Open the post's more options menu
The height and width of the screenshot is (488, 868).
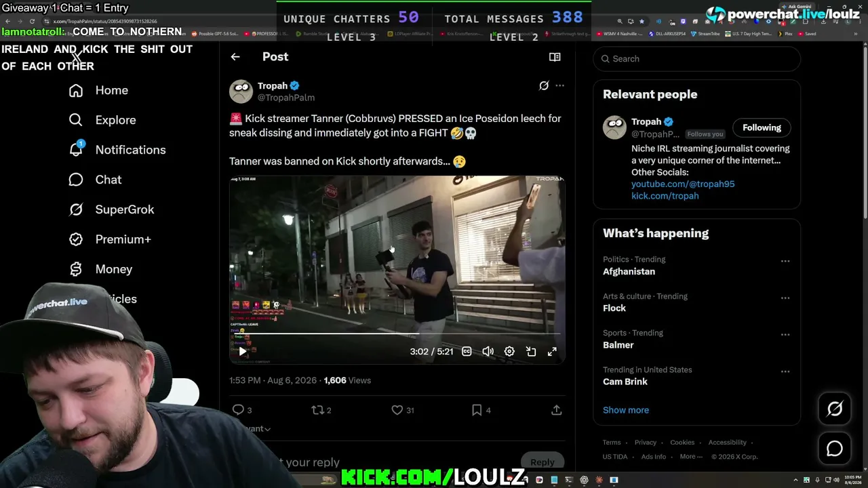559,85
